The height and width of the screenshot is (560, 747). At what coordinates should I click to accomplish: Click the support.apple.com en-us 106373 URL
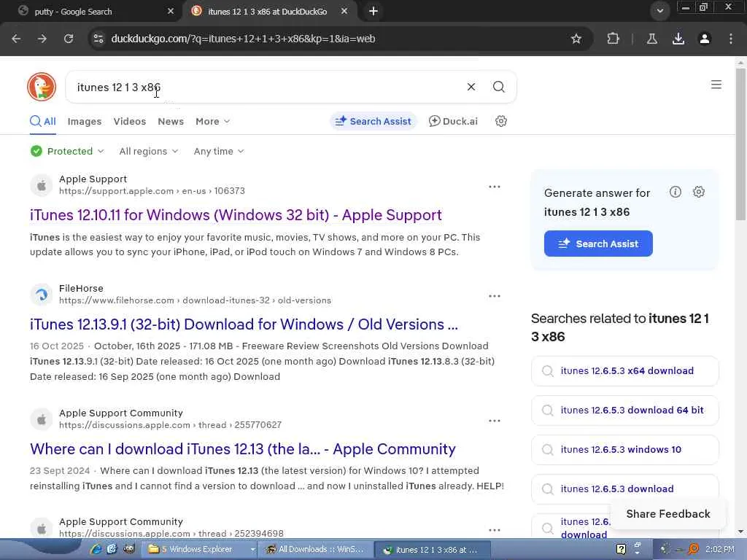[x=152, y=191]
